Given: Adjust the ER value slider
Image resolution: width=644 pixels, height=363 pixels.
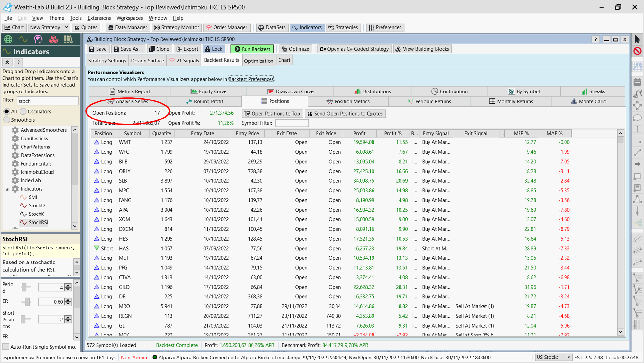Looking at the screenshot, I should point(27,301).
